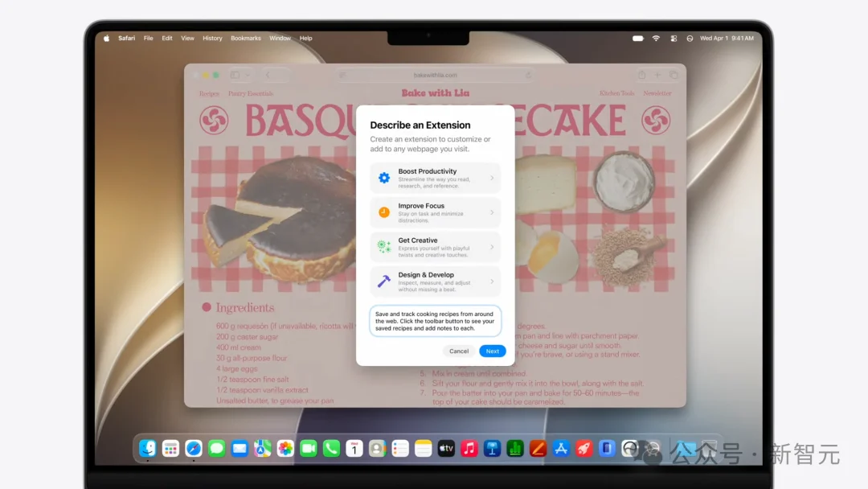Open FaceTime from the dock
The width and height of the screenshot is (868, 489).
coord(309,448)
